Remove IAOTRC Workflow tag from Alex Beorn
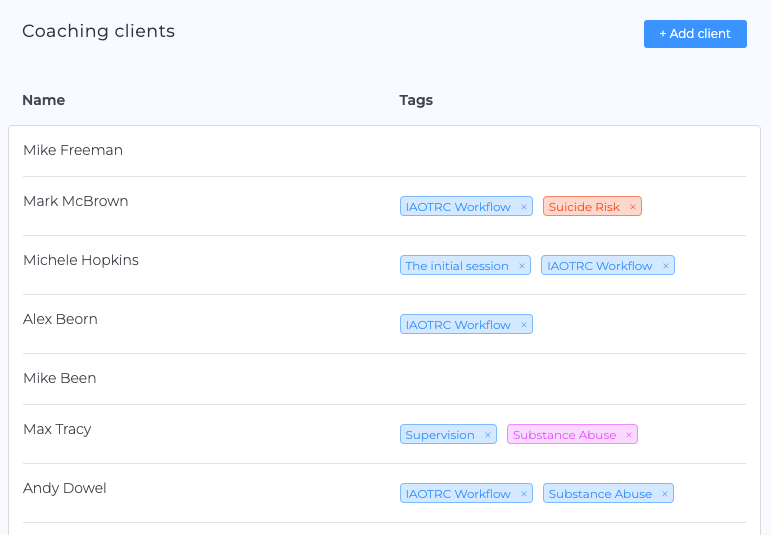This screenshot has height=535, width=772. point(524,325)
